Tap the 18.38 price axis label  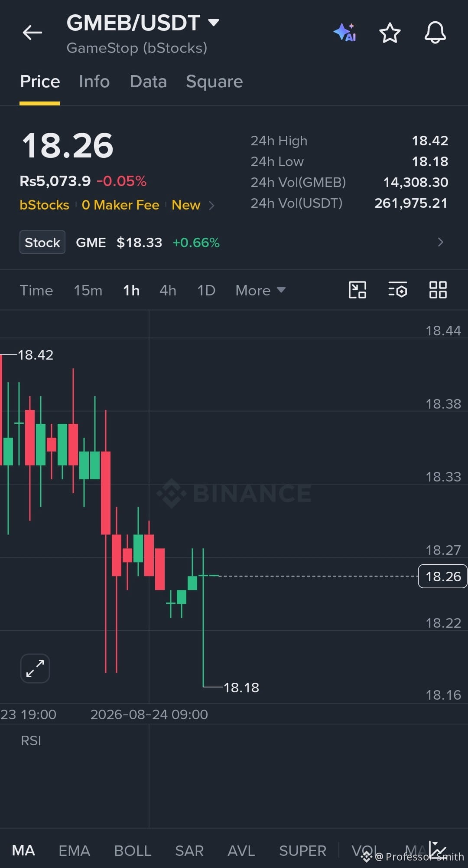pos(443,404)
